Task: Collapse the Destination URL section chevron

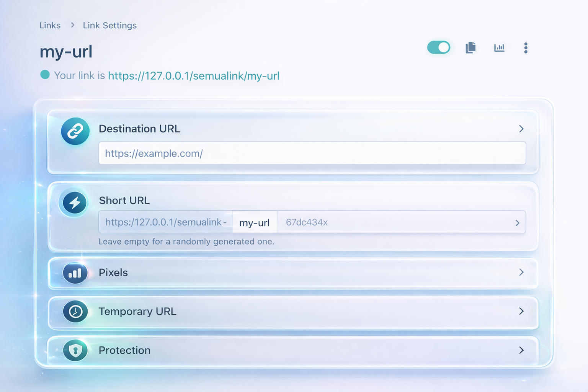Action: click(521, 129)
